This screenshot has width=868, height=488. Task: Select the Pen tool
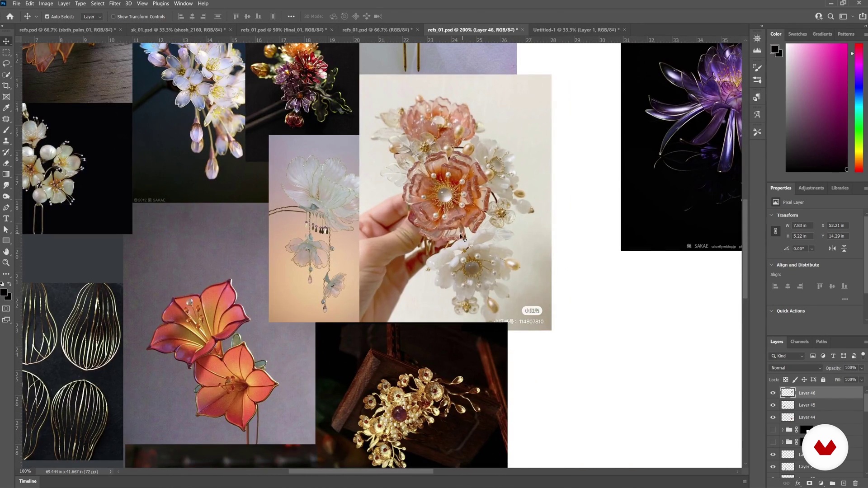6,207
